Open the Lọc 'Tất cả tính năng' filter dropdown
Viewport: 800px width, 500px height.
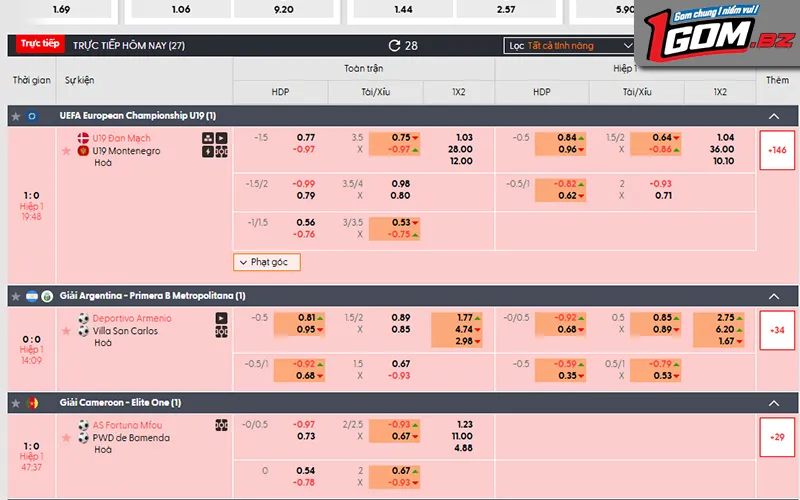click(x=569, y=46)
